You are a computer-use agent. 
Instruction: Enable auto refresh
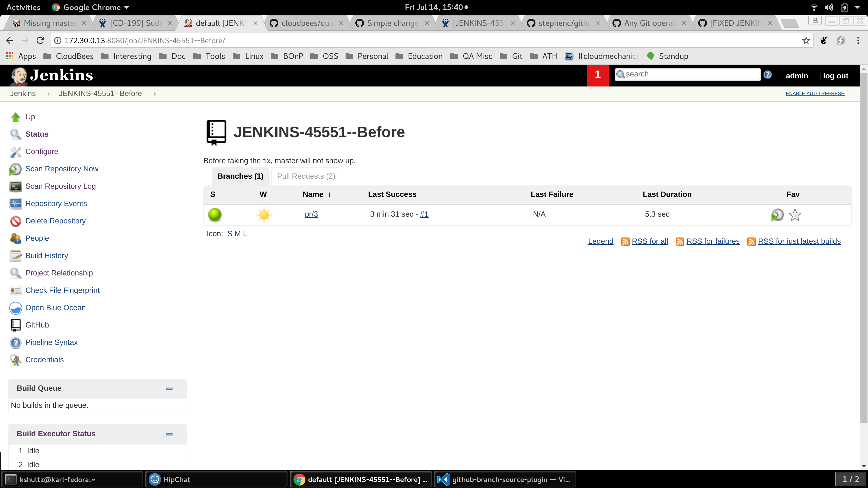pos(815,94)
